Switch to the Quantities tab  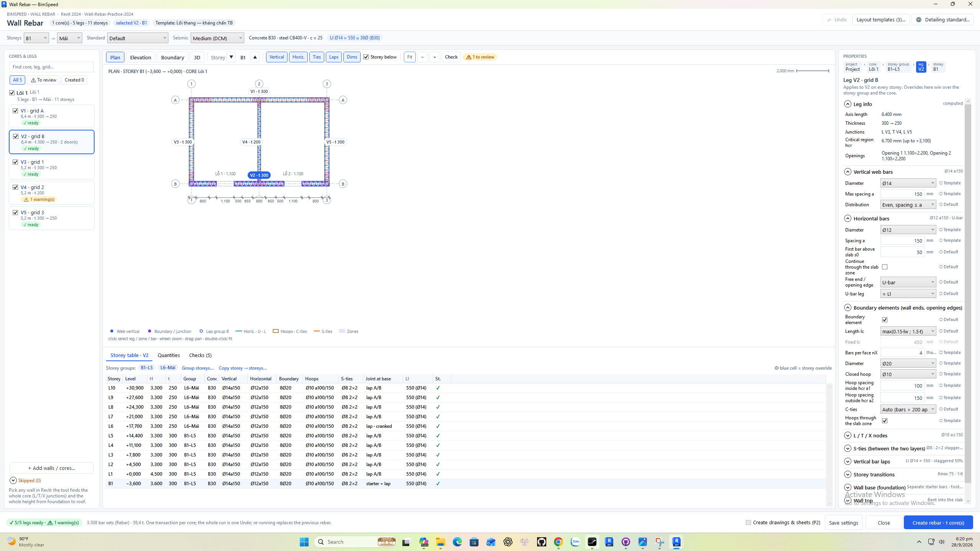pyautogui.click(x=168, y=355)
